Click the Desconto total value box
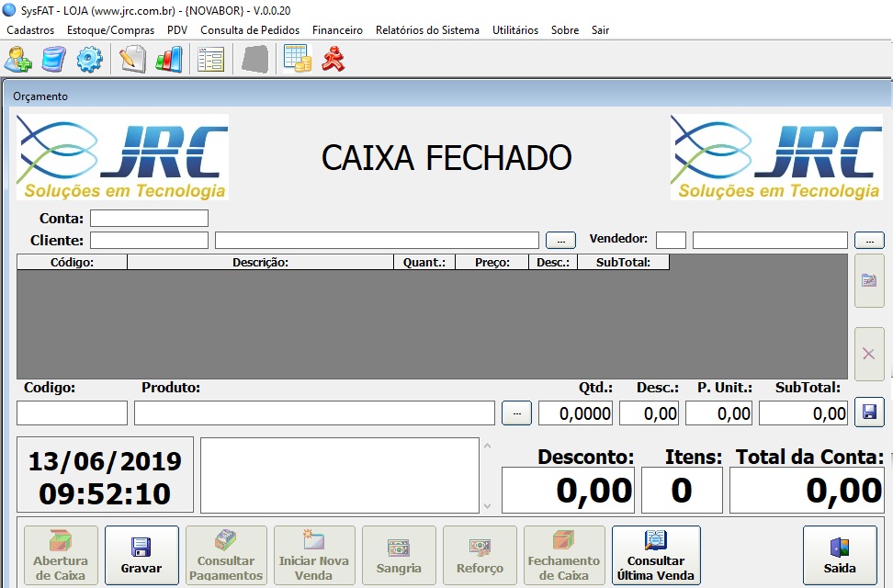893x588 pixels. (568, 490)
